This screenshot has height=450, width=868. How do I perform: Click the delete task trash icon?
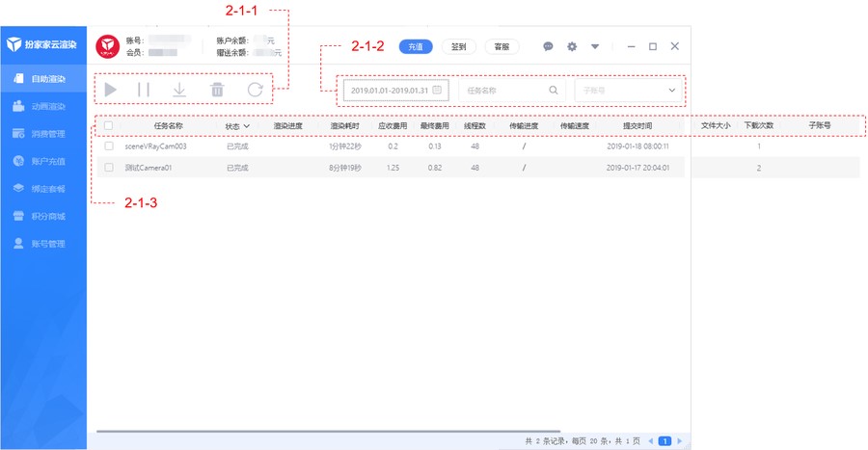[x=217, y=90]
